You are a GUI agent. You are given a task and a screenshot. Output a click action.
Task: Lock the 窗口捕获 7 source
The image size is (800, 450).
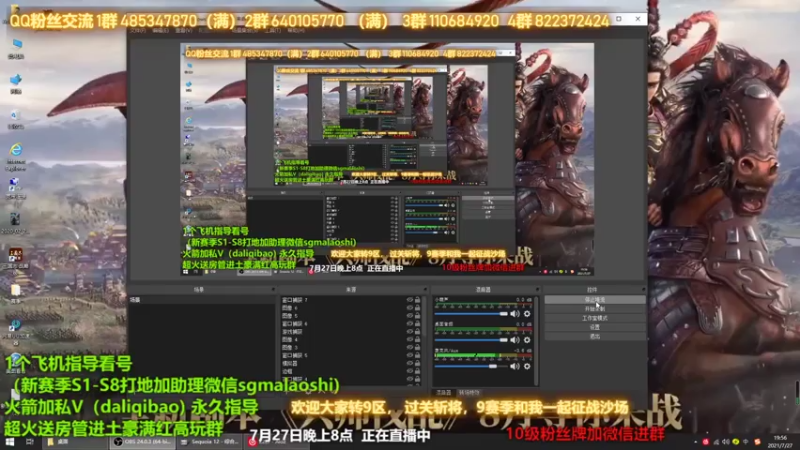417,300
